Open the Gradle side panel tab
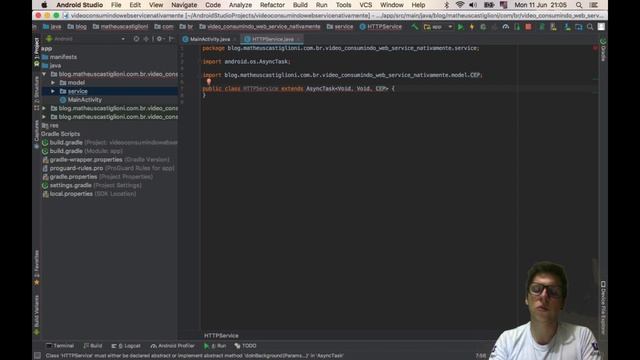The width and height of the screenshot is (640, 360). point(603,50)
